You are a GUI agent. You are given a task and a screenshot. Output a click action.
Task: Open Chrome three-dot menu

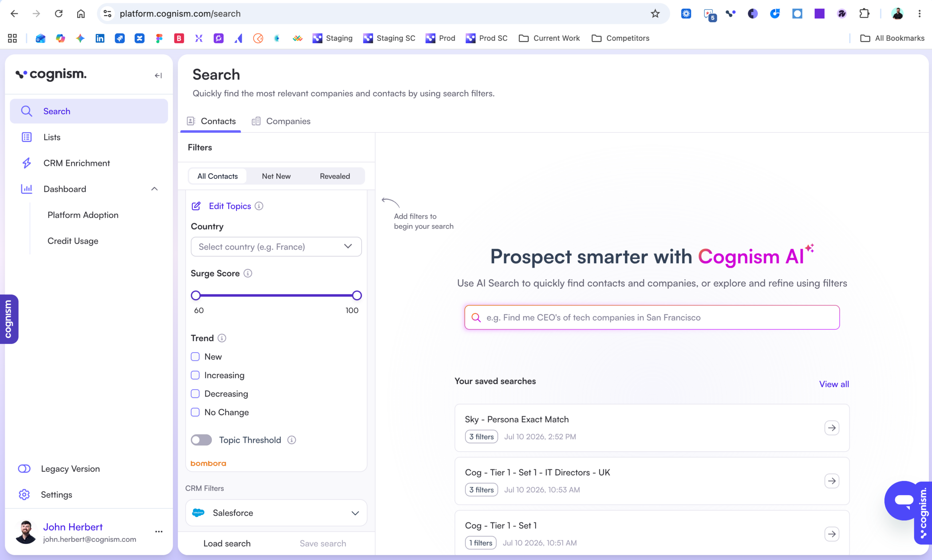tap(920, 13)
